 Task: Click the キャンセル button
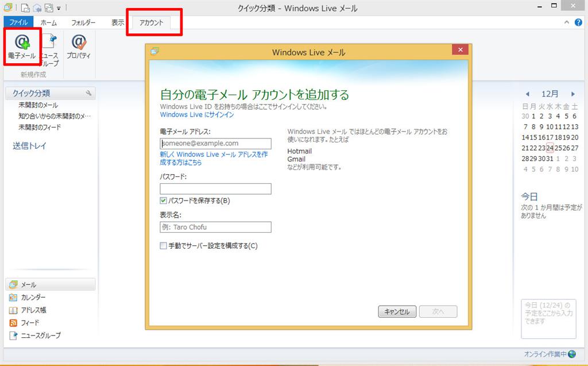tap(397, 311)
